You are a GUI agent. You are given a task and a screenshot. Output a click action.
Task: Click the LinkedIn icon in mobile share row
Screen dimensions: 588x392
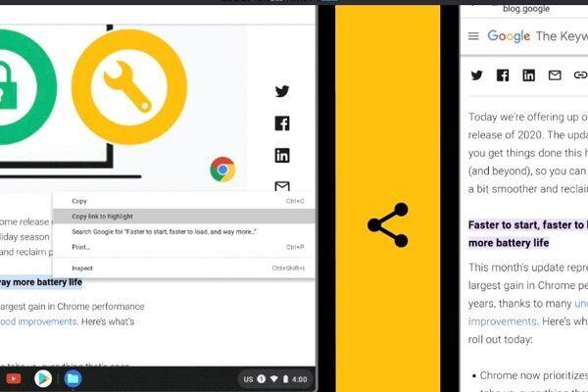pos(529,75)
